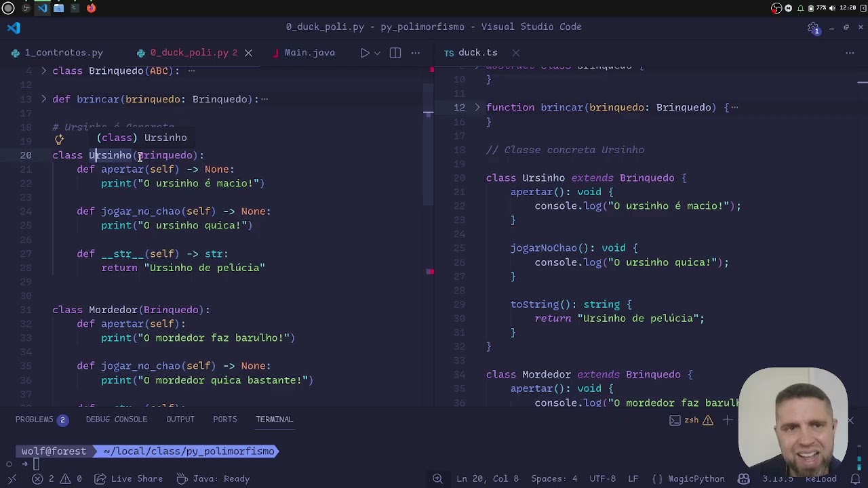Click UTF-8 encoding in status bar

[x=602, y=479]
